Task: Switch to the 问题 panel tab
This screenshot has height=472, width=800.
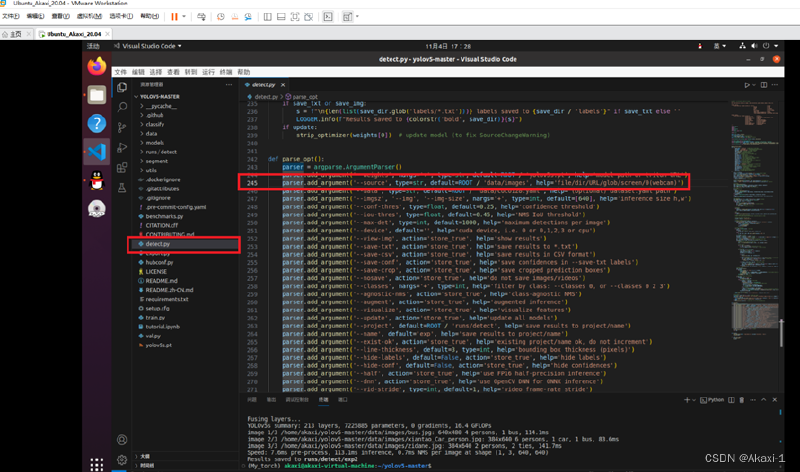Action: tap(252, 400)
